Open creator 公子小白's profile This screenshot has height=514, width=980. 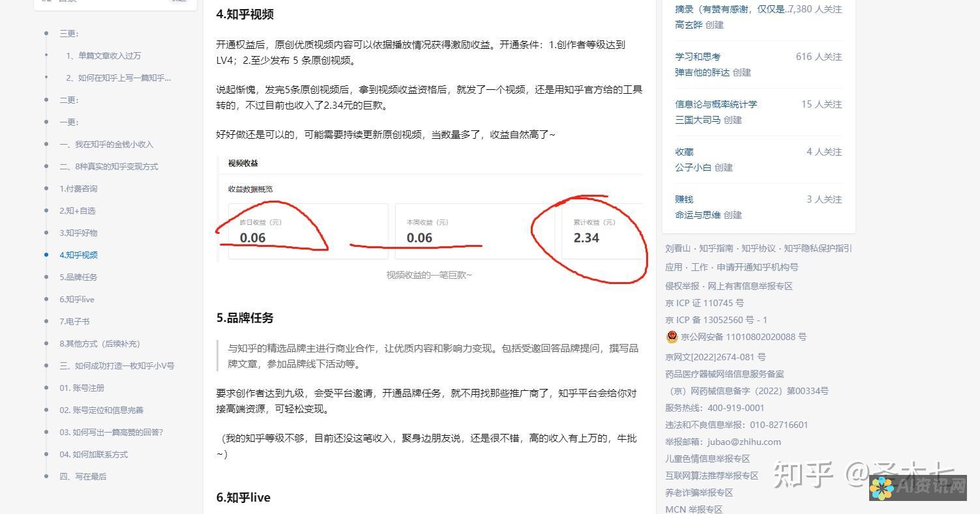[x=693, y=167]
